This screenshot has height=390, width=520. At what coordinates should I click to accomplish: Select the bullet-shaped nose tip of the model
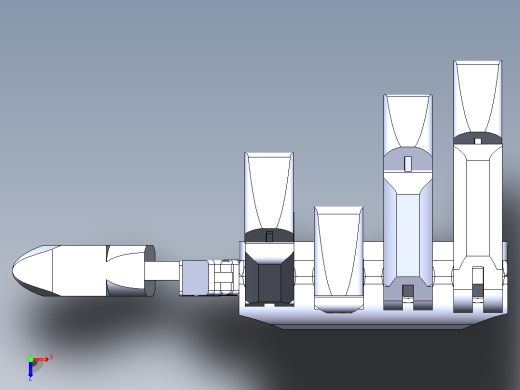click(33, 271)
